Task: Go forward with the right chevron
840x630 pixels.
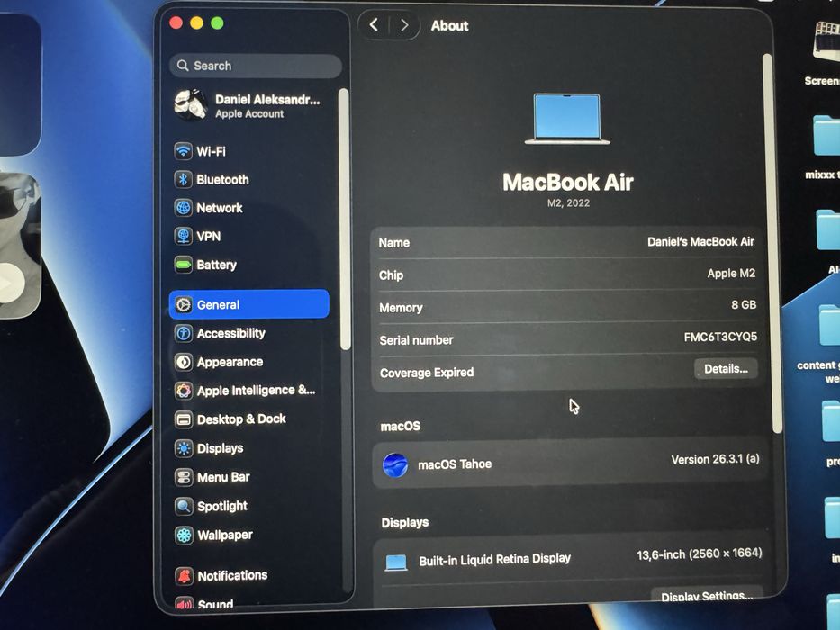Action: tap(404, 25)
